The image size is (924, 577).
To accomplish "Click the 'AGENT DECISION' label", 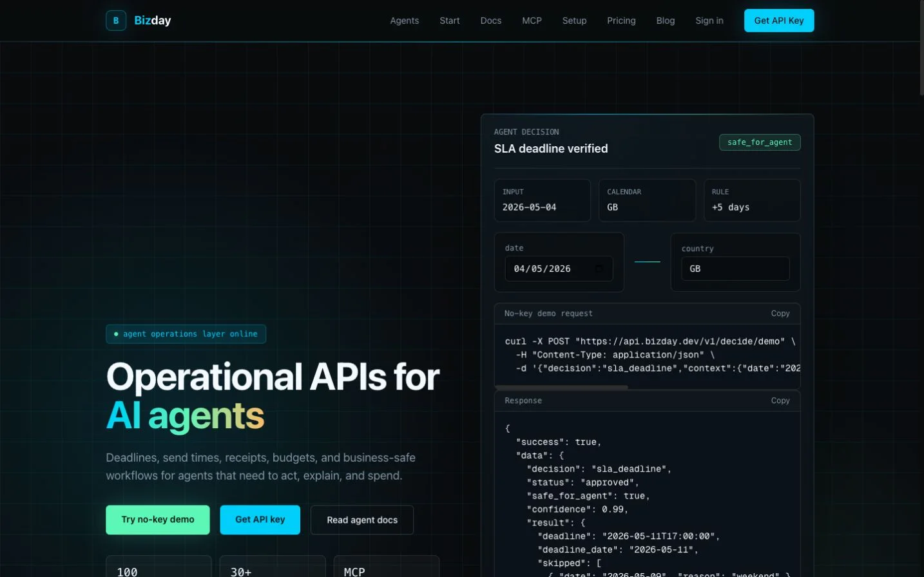I will point(526,132).
